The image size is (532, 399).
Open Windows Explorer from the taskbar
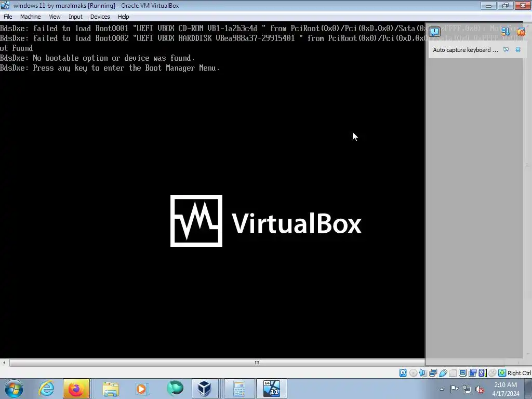point(111,389)
